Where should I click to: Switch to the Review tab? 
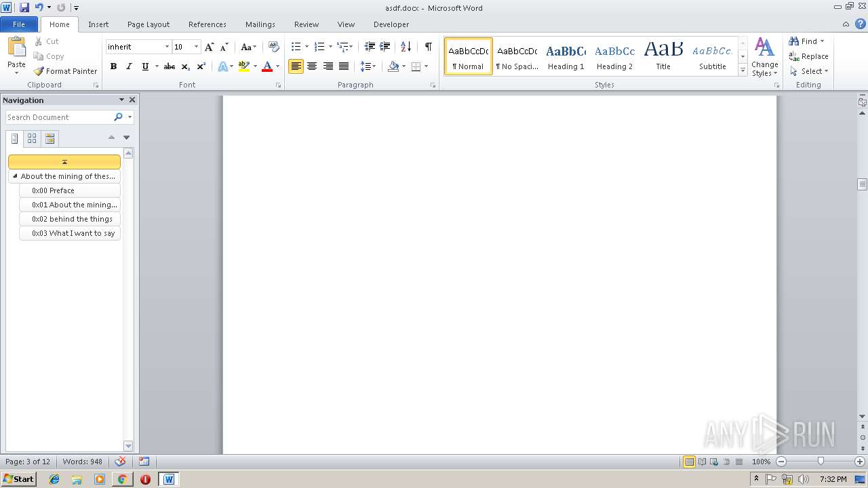click(x=307, y=24)
